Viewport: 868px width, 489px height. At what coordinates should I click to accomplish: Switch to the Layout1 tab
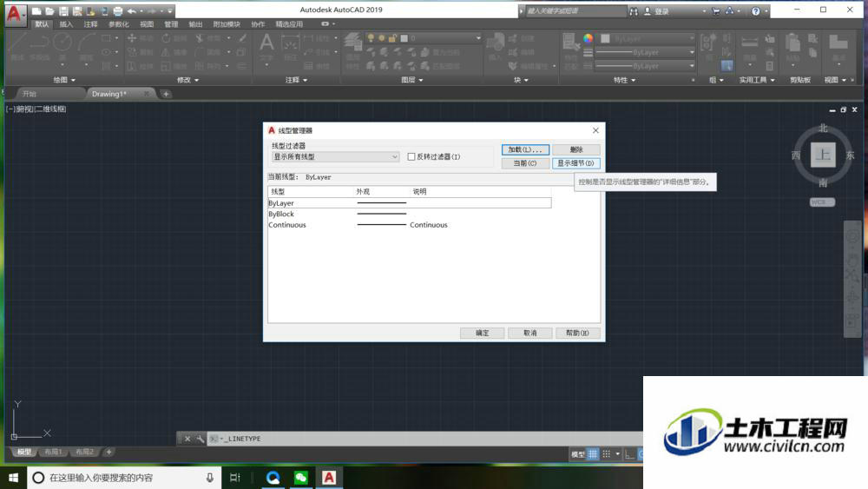click(x=53, y=452)
